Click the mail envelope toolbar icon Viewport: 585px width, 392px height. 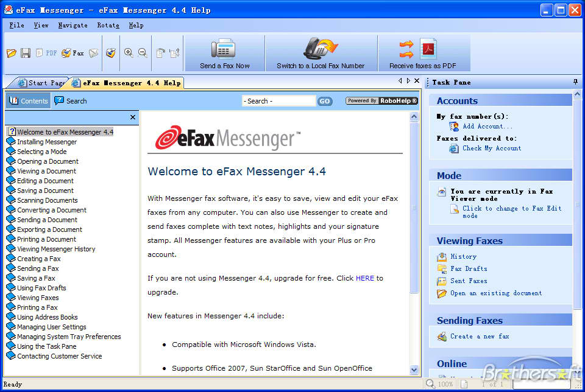pos(94,54)
